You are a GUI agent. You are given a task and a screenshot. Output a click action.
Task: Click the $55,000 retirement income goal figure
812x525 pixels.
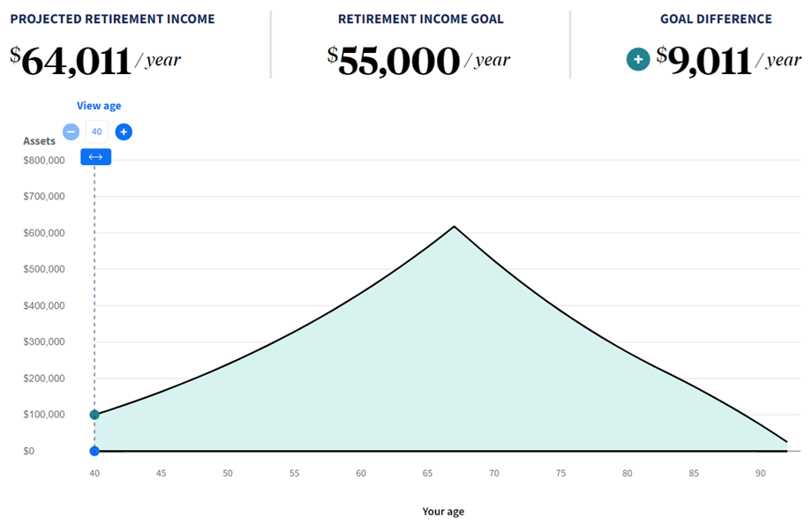(x=399, y=62)
